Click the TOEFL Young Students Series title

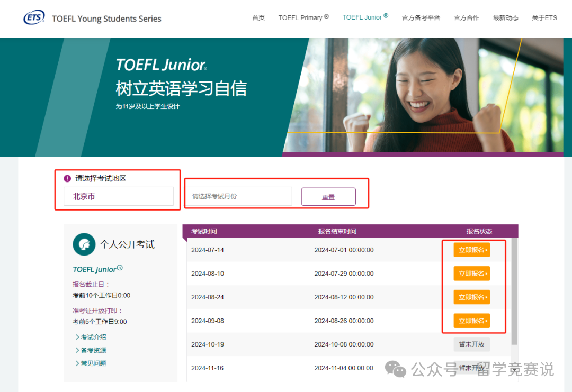click(x=106, y=19)
